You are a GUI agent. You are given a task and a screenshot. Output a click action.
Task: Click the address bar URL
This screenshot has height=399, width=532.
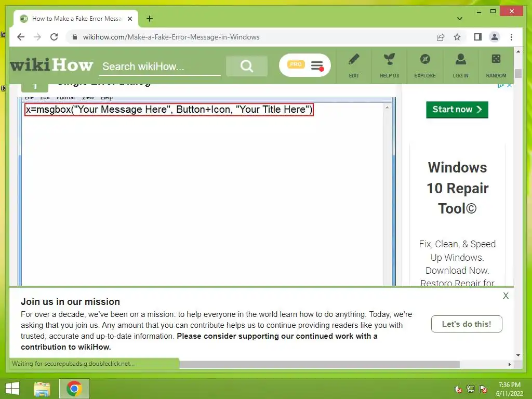(x=171, y=37)
